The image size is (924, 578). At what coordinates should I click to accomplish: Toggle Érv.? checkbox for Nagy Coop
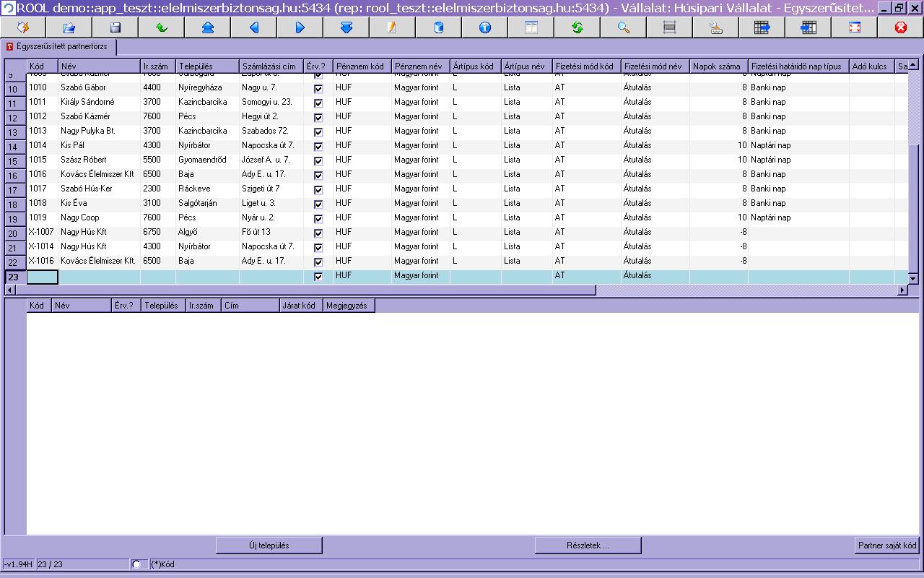point(318,218)
